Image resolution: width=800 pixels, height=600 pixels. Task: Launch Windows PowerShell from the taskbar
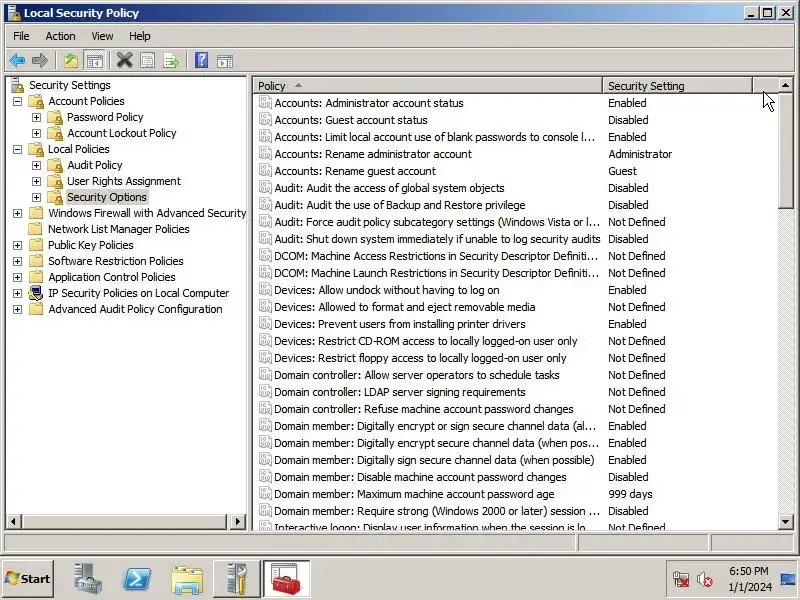[137, 579]
